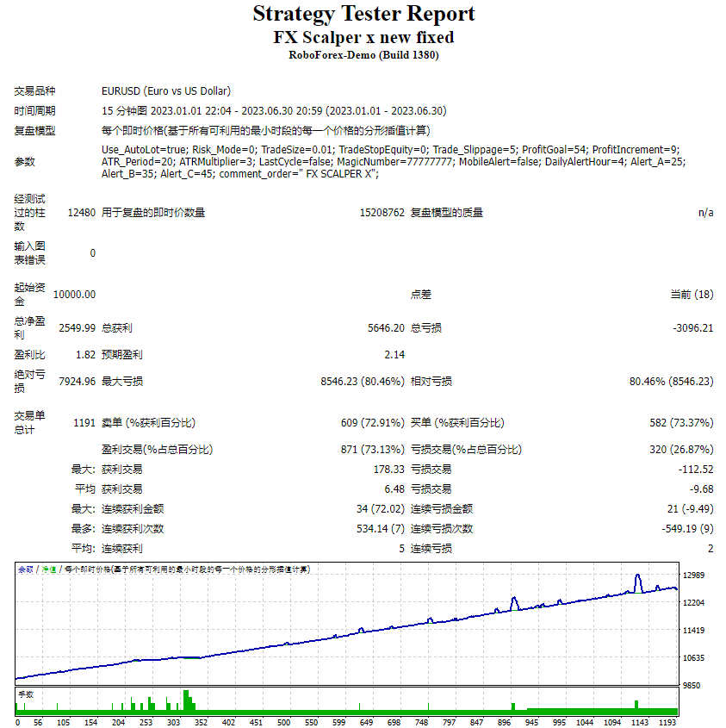This screenshot has width=726, height=728.
Task: Click the "手数" volume panel label
Action: coord(26,694)
